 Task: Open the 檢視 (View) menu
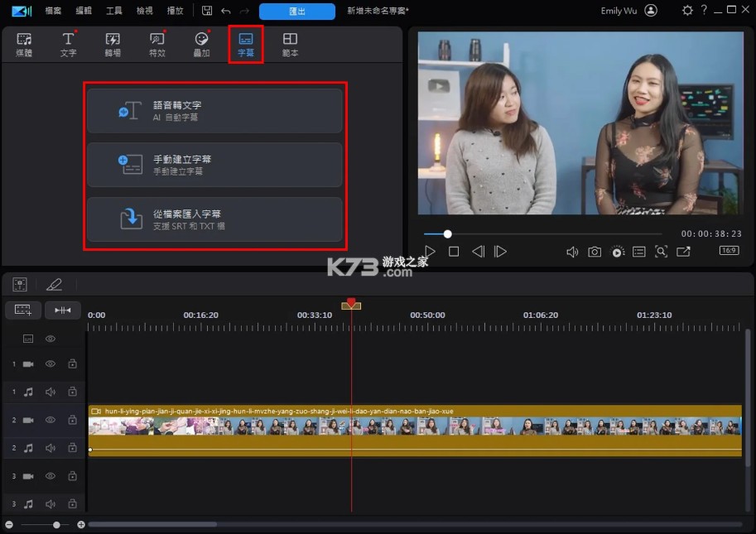(x=143, y=11)
